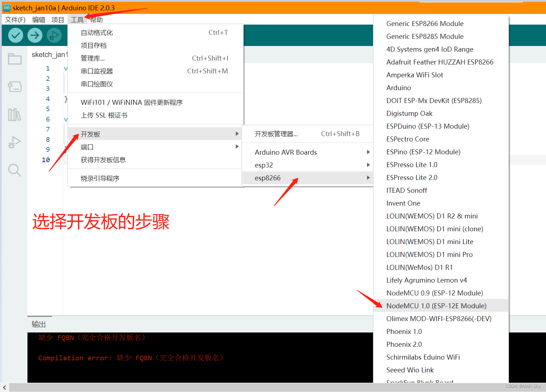
Task: Choose 项目存档 menu entry
Action: 155,45
